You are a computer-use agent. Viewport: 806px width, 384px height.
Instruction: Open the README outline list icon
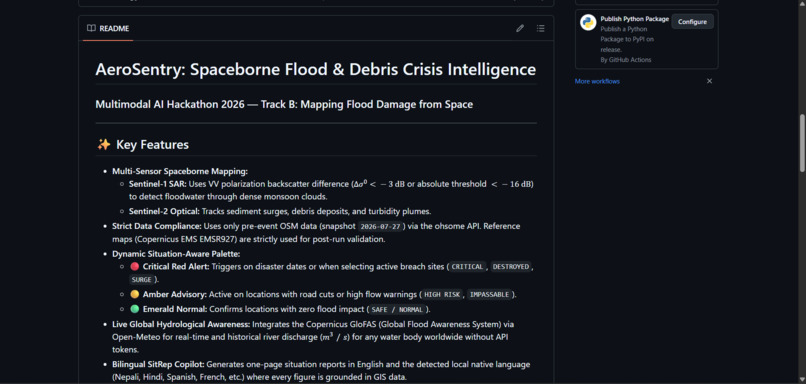pos(541,28)
